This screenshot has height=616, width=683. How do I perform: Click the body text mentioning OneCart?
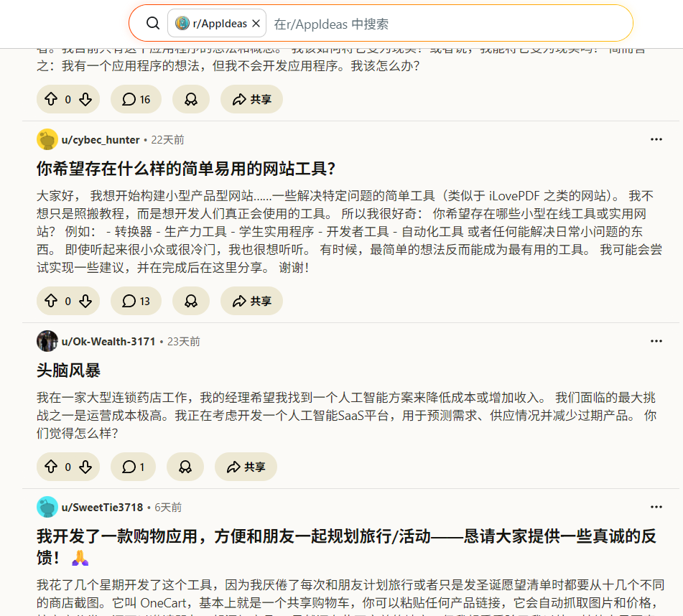pyautogui.click(x=350, y=597)
